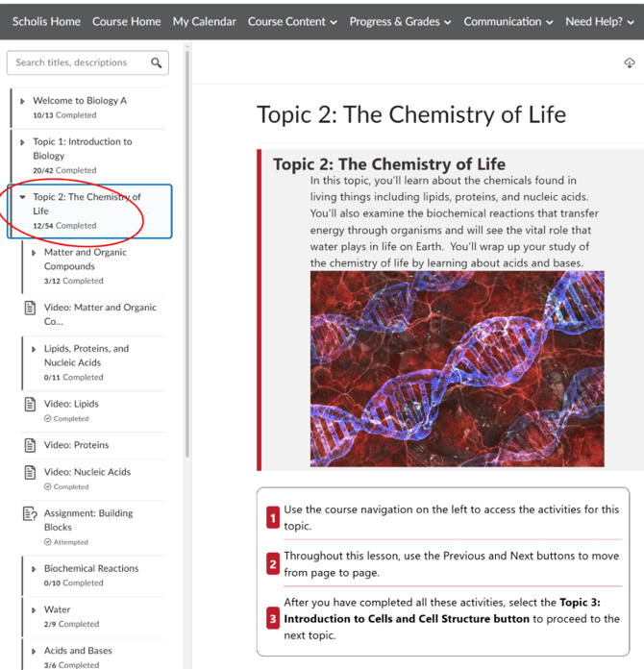Select Topic 1: Introduction to Biology title

click(x=83, y=149)
